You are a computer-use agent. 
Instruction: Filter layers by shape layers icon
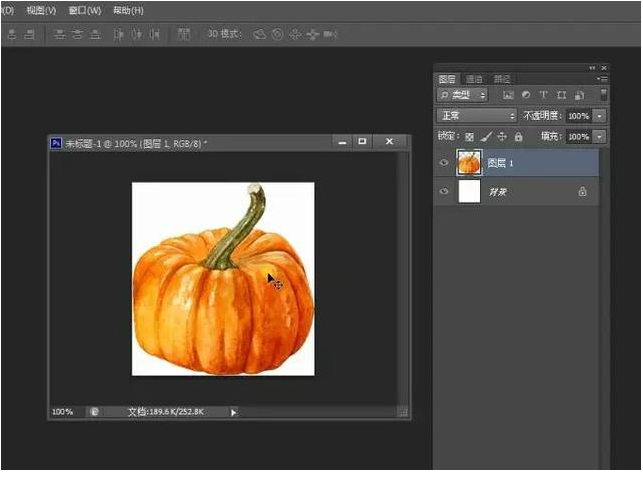(561, 95)
